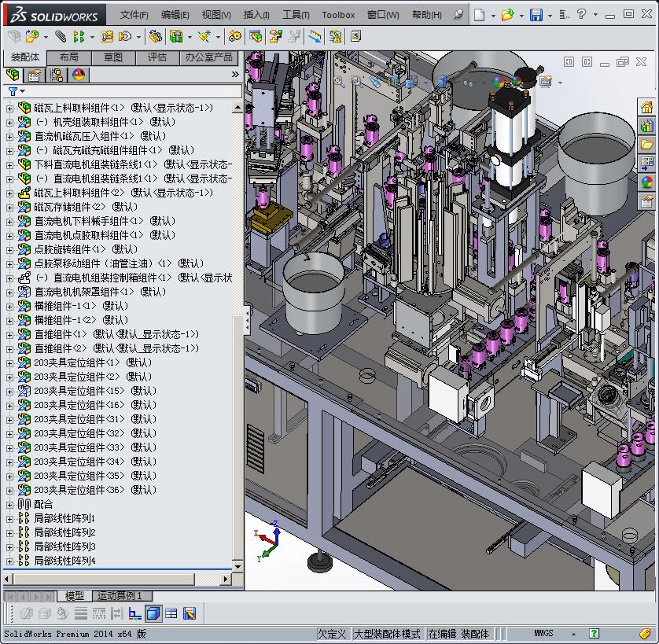
Task: Click the Assembly Features icon
Action: (176, 37)
